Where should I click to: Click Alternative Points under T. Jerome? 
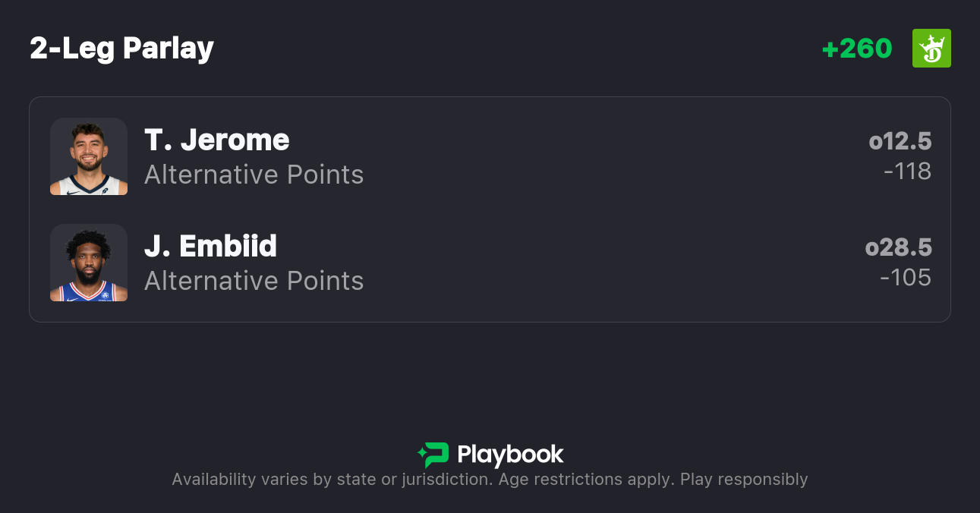click(x=254, y=175)
